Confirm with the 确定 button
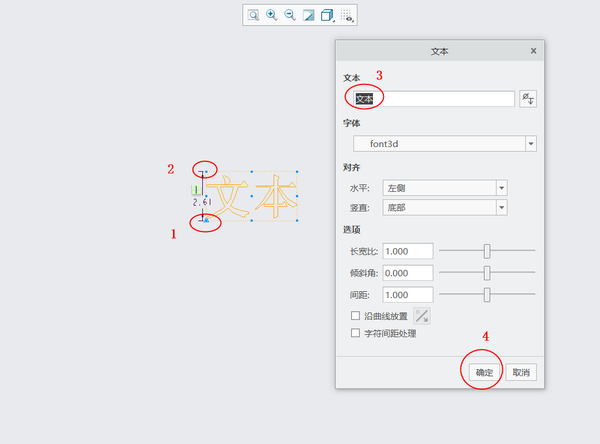 pyautogui.click(x=484, y=372)
